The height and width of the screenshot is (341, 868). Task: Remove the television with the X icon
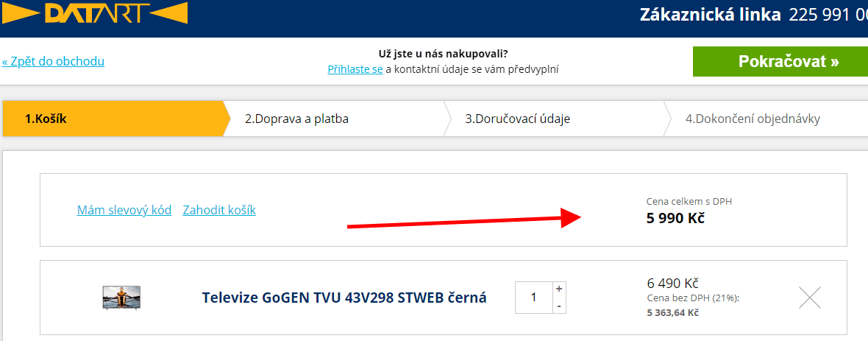coord(810,298)
